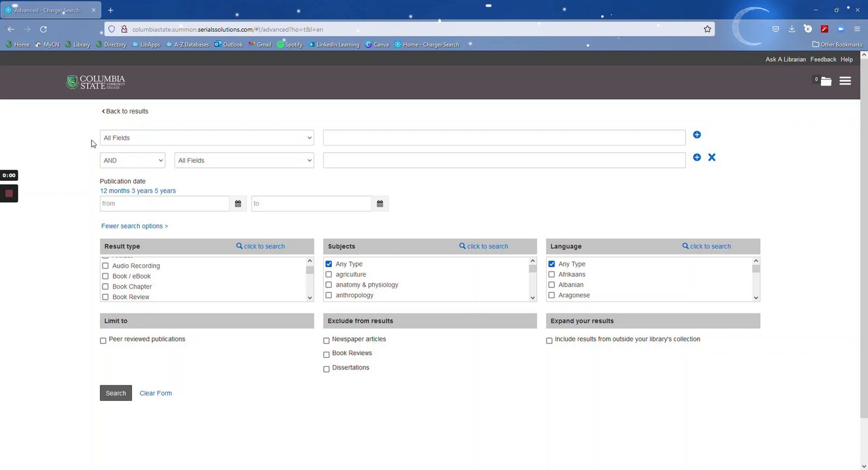
Task: Limit to Peer reviewed publications
Action: pos(103,341)
